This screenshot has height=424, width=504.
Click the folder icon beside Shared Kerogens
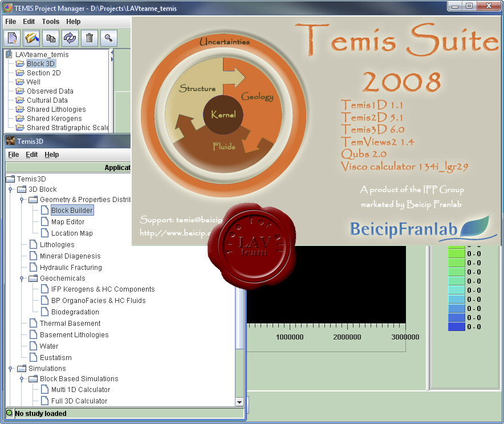tap(20, 118)
